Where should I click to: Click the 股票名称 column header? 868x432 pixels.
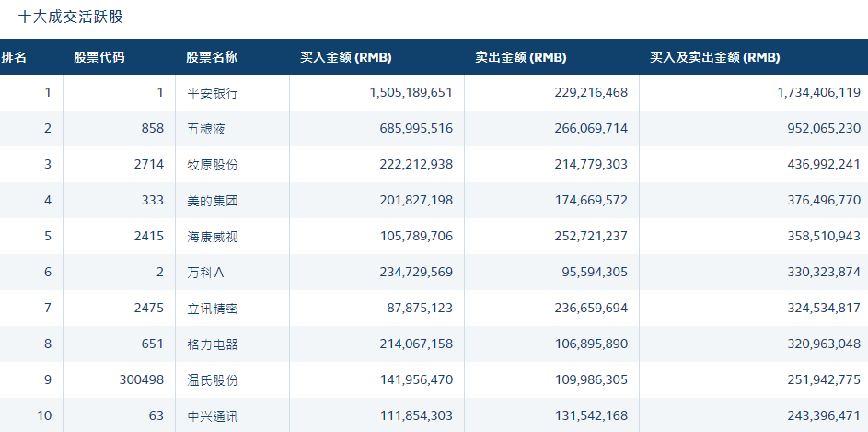tap(212, 57)
